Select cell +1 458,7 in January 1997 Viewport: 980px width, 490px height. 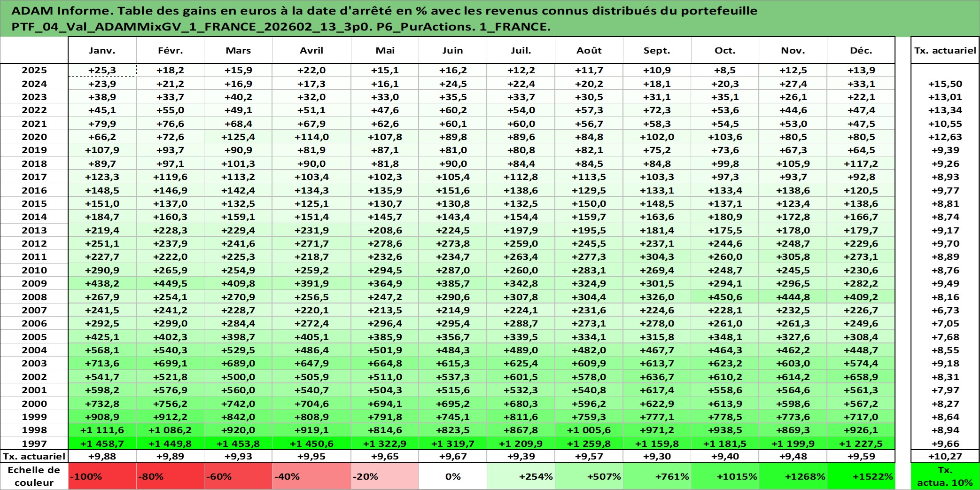102,443
